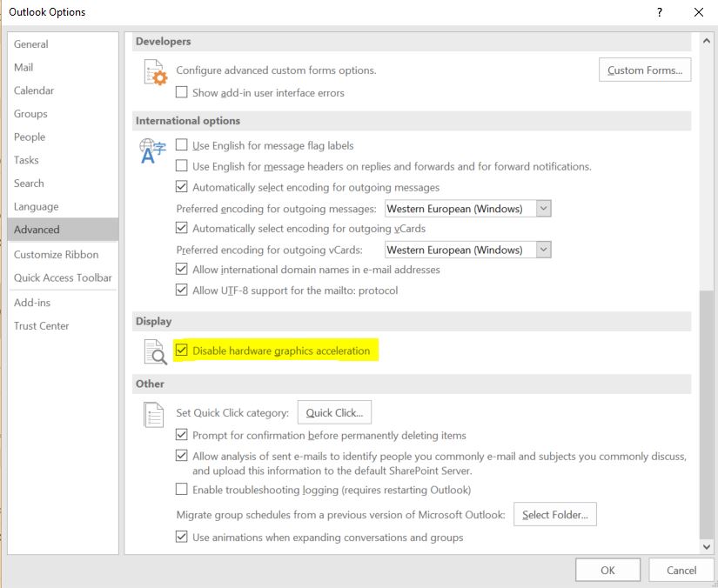Enable Show add-in user interface errors

182,93
